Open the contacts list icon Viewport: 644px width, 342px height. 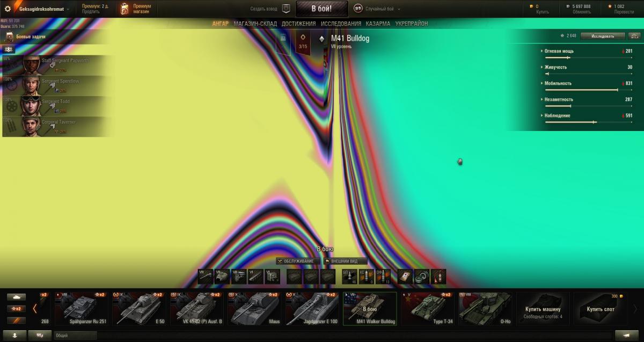(x=15, y=335)
